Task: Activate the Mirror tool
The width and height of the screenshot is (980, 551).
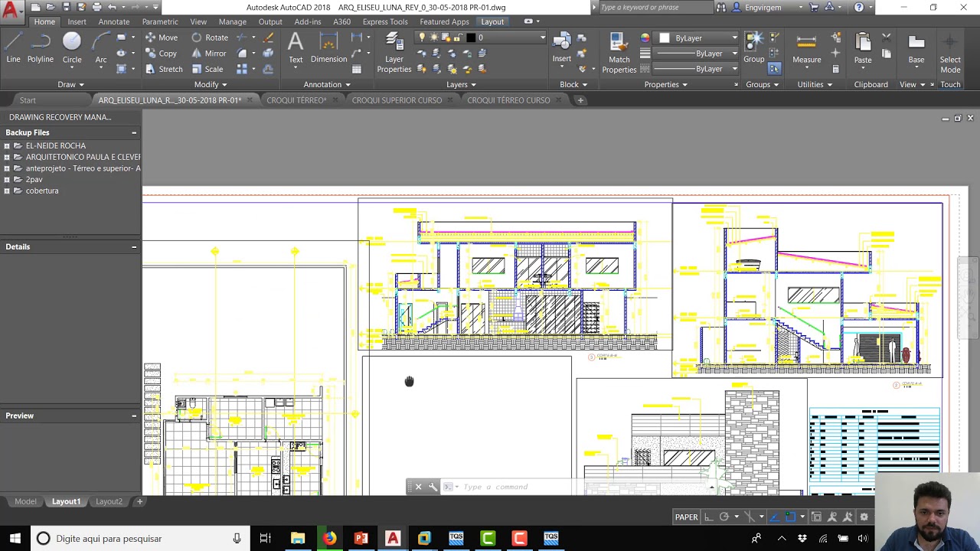Action: 208,54
